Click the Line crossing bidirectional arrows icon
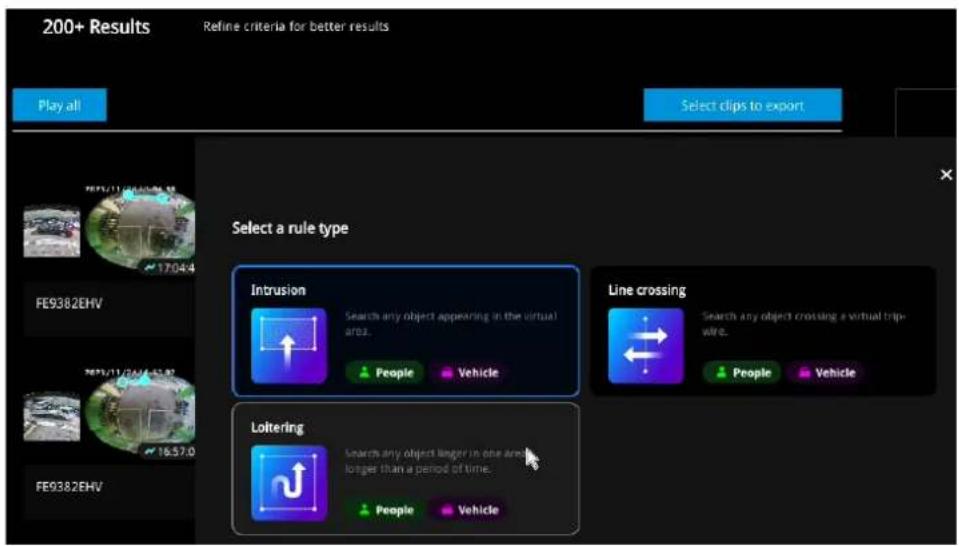This screenshot has width=959, height=546. 646,345
